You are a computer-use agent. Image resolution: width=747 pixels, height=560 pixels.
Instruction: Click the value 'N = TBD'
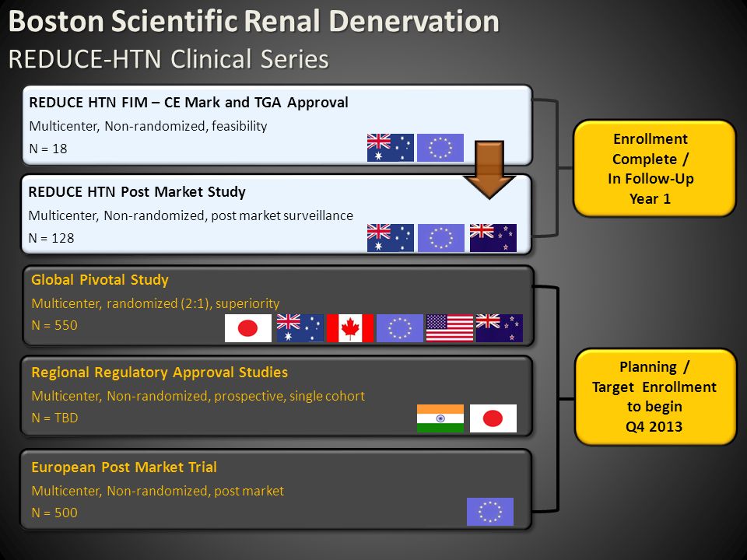tap(54, 418)
